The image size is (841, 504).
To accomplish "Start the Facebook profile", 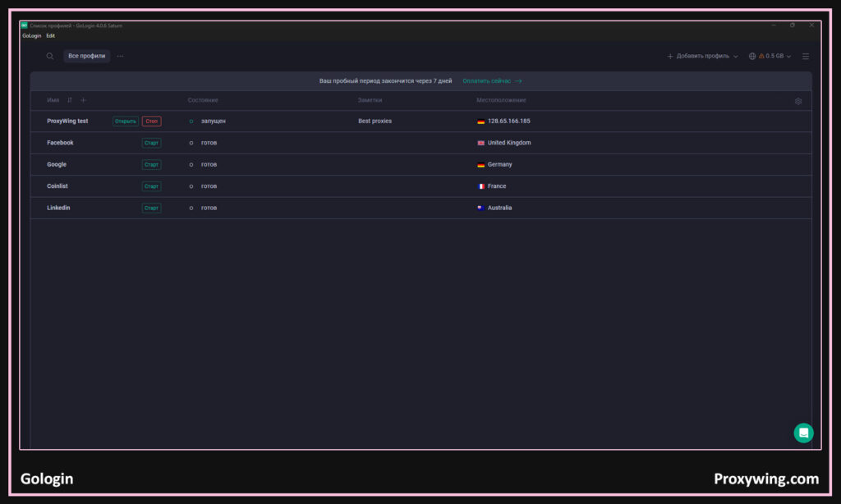I will 151,143.
